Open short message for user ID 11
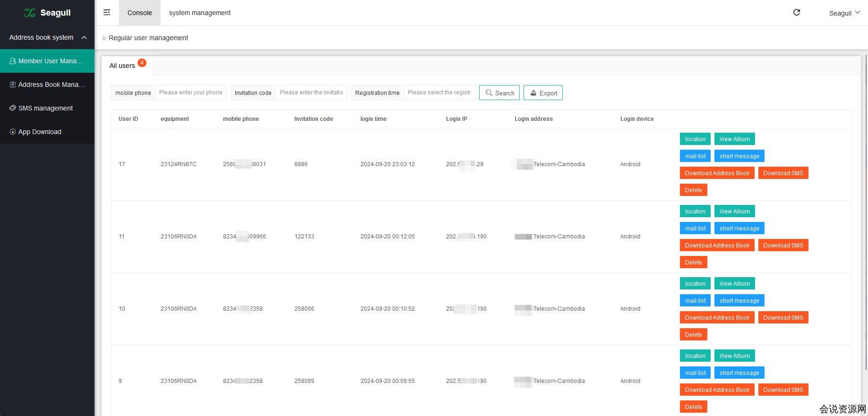The width and height of the screenshot is (868, 416). click(739, 228)
